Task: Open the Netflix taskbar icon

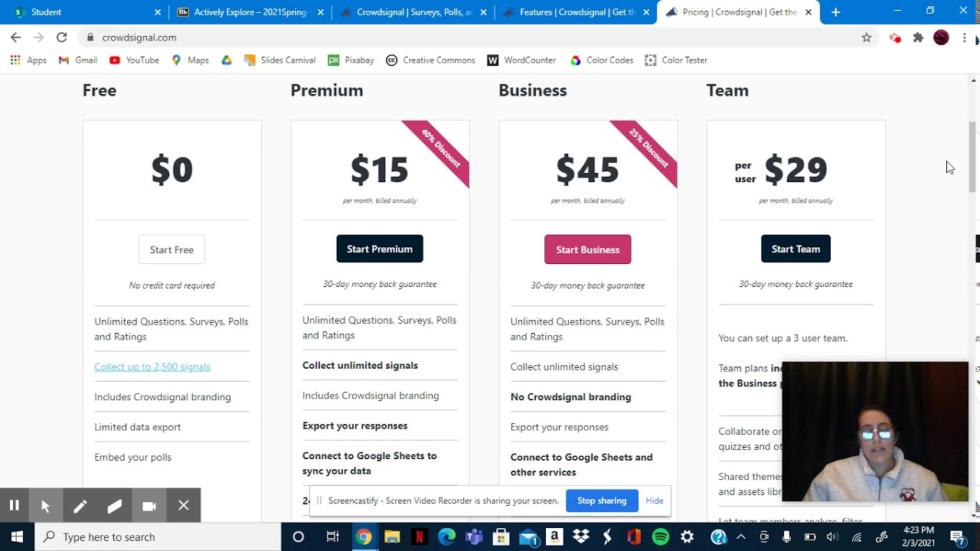Action: [x=420, y=537]
